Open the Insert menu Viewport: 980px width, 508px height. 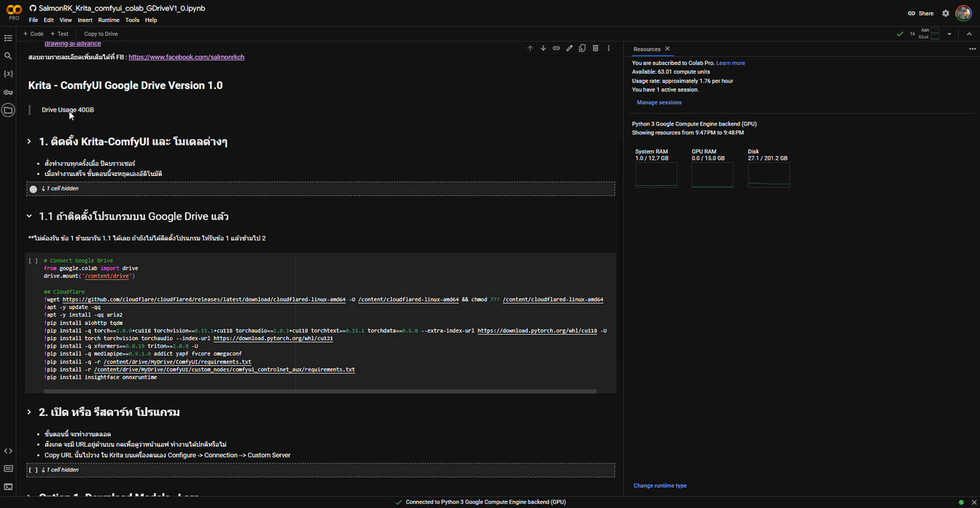click(x=85, y=20)
